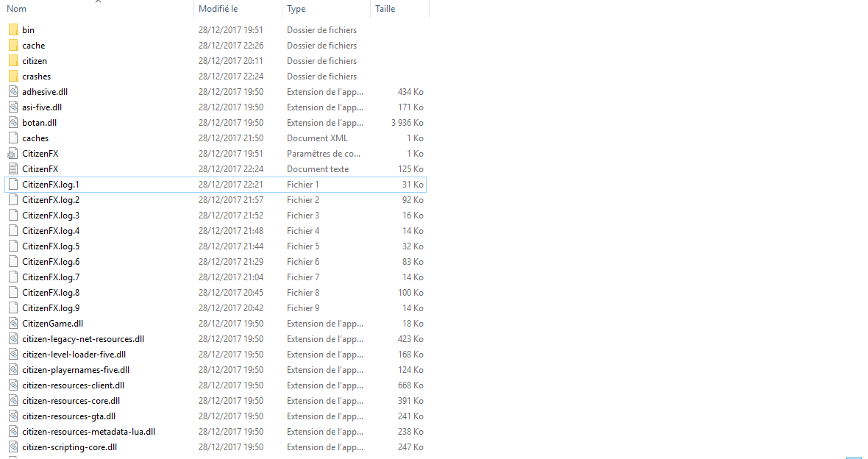868x459 pixels.
Task: Select the file name CitizenFX.log.2
Action: (x=51, y=200)
